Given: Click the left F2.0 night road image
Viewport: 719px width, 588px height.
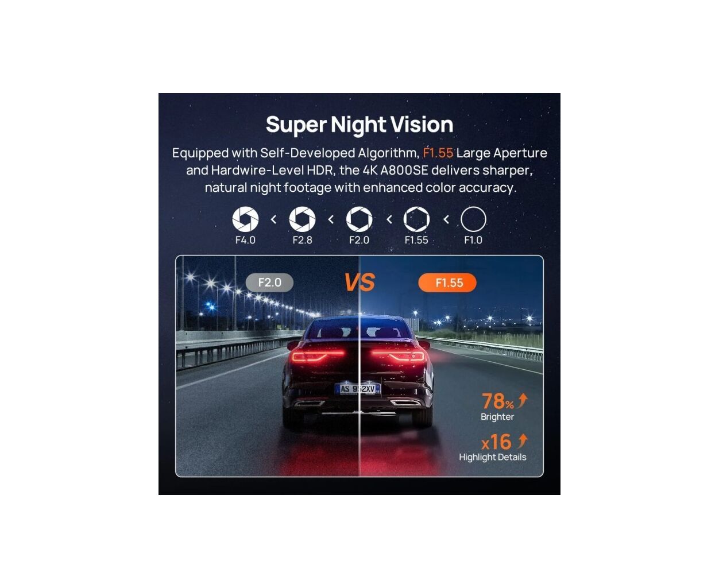Looking at the screenshot, I should point(268,366).
